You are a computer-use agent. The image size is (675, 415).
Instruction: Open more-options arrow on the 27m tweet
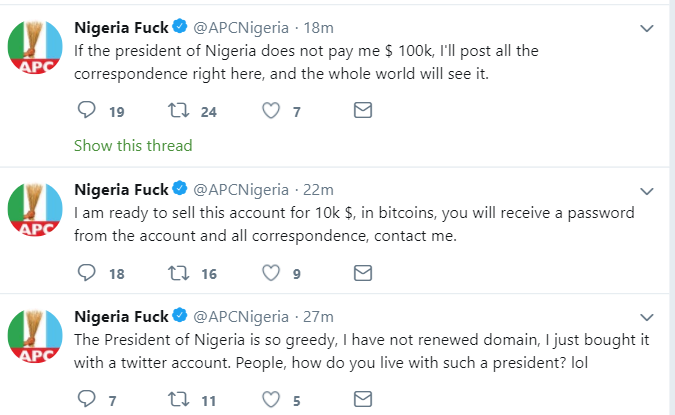pos(647,316)
